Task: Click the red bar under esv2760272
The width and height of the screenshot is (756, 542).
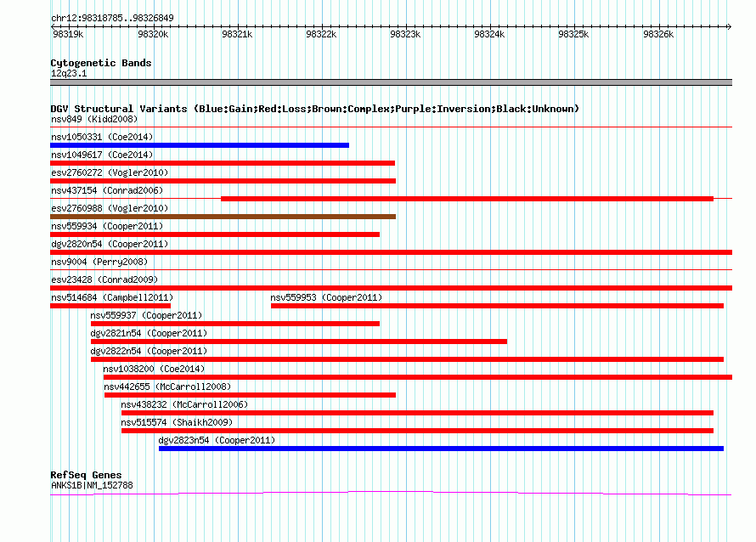Action: 223,181
